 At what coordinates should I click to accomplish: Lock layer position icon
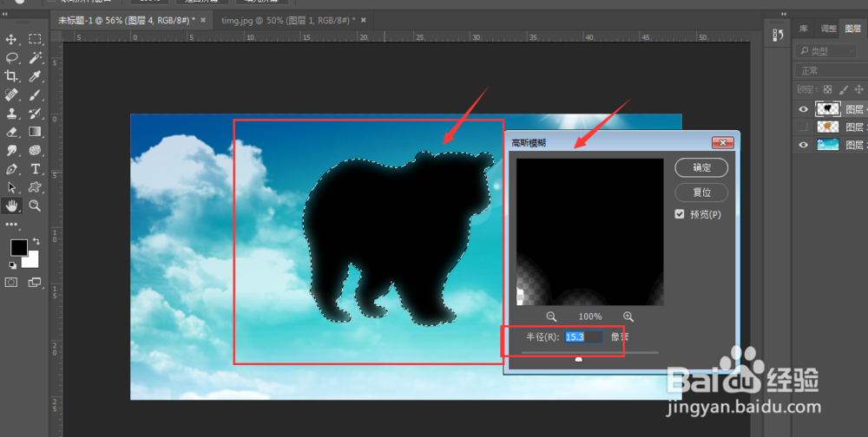pos(859,89)
